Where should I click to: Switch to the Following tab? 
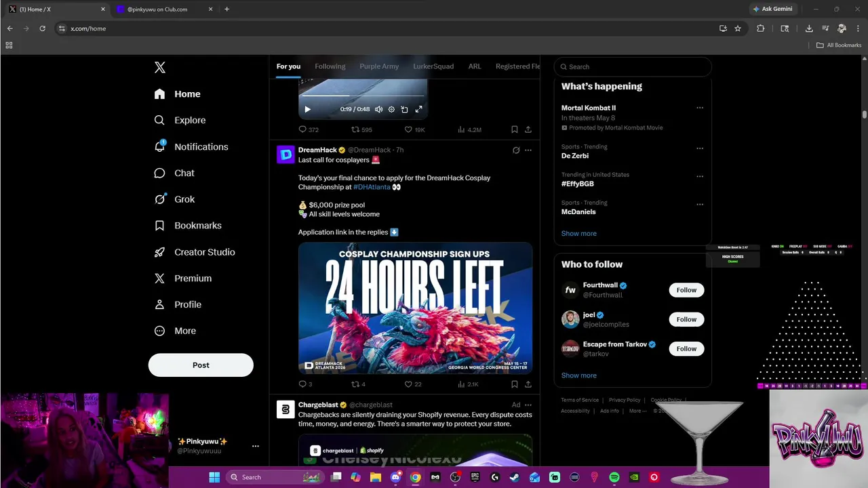[x=330, y=66]
